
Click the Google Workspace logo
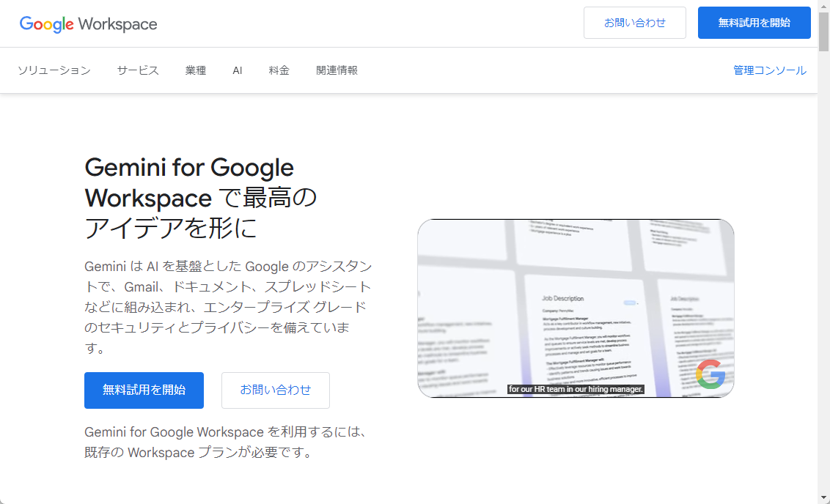[88, 23]
